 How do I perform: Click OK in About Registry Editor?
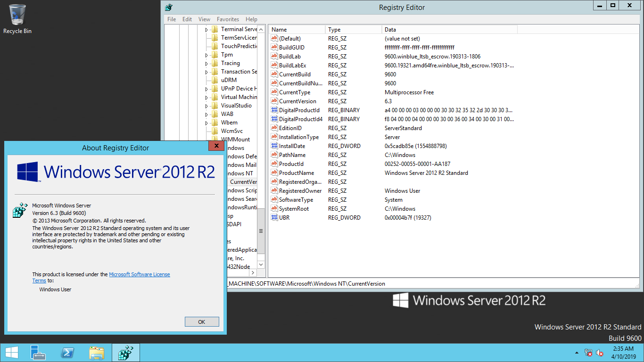202,322
